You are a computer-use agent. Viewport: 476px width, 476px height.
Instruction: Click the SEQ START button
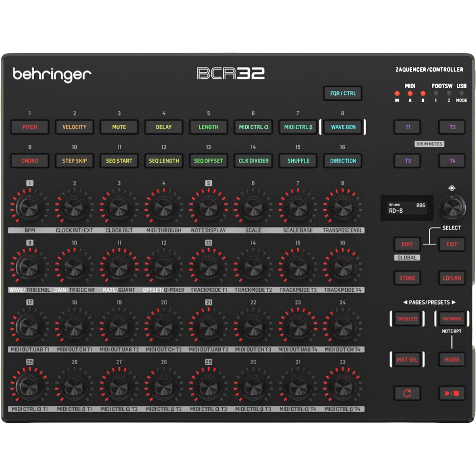tap(119, 161)
